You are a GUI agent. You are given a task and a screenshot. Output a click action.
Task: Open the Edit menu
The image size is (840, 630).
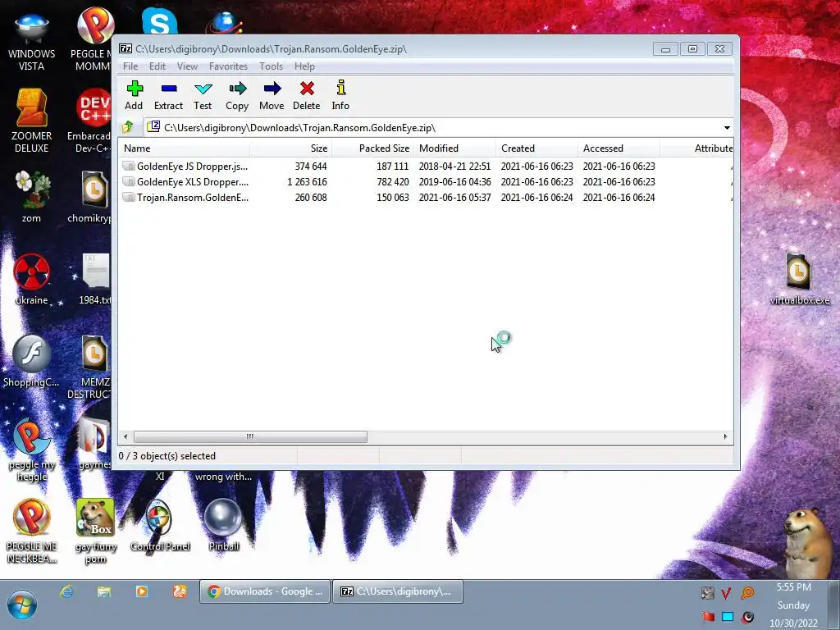(157, 66)
